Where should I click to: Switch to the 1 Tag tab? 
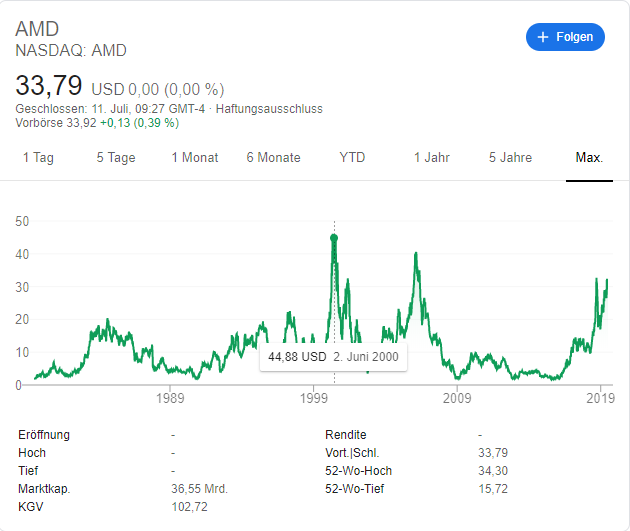pos(38,157)
